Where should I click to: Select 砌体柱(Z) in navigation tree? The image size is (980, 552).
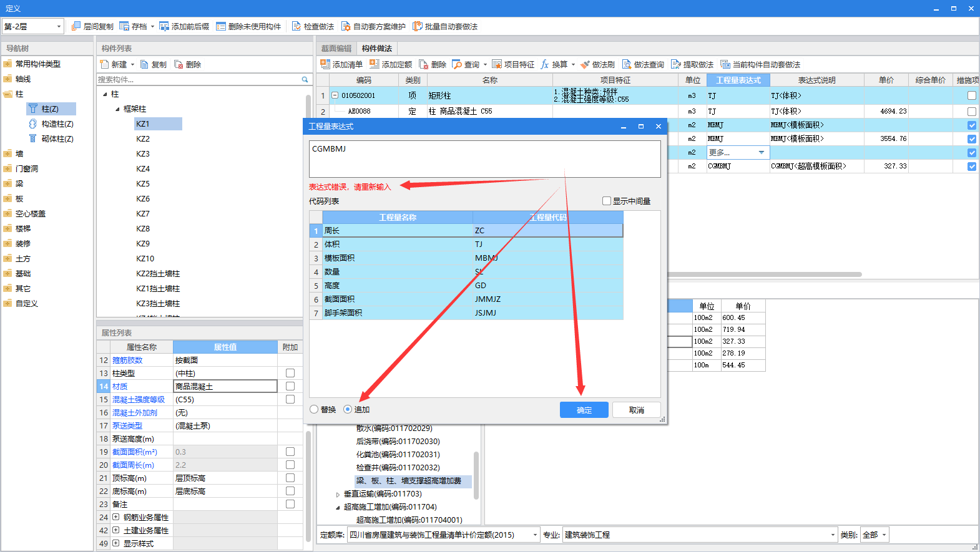51,139
